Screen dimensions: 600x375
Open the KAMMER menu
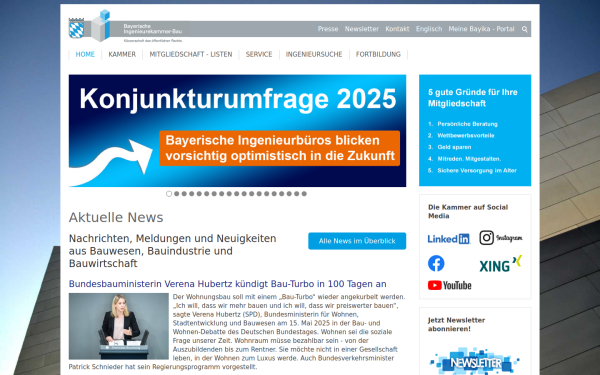(x=122, y=54)
